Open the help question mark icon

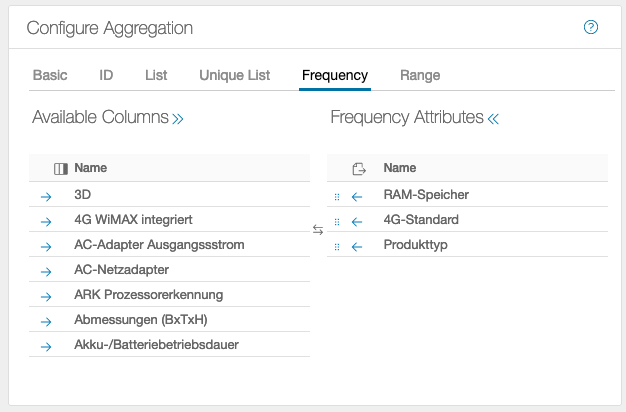pyautogui.click(x=590, y=27)
